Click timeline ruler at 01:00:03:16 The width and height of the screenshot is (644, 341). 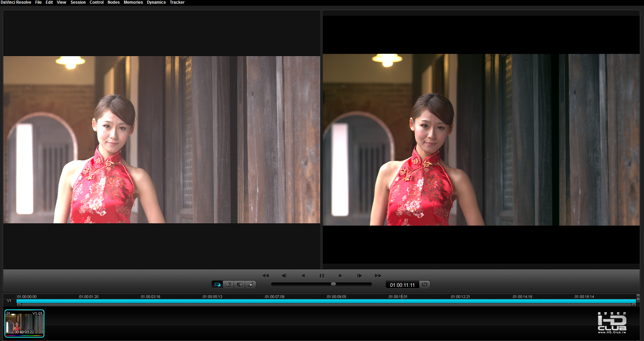151,297
